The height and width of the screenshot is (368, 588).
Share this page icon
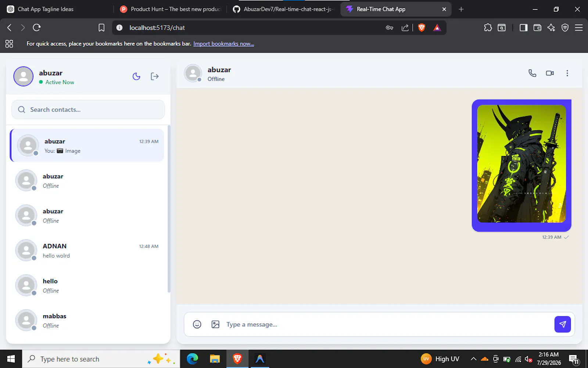point(405,28)
